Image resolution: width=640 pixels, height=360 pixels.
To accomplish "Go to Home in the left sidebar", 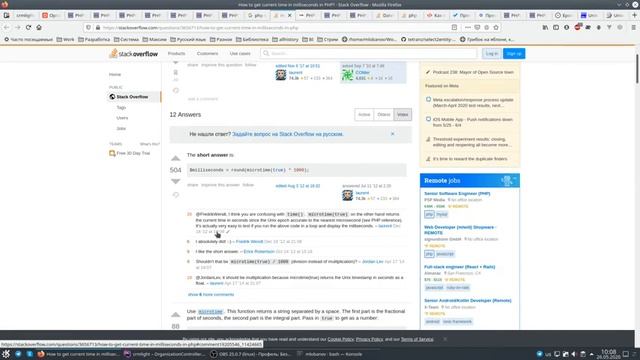I will pyautogui.click(x=115, y=74).
